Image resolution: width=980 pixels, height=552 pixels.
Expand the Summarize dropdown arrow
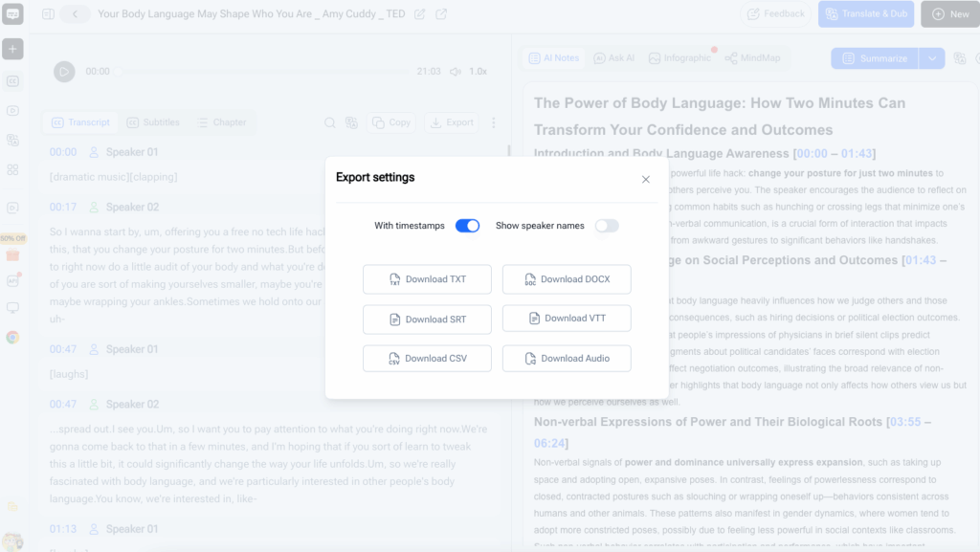click(932, 58)
